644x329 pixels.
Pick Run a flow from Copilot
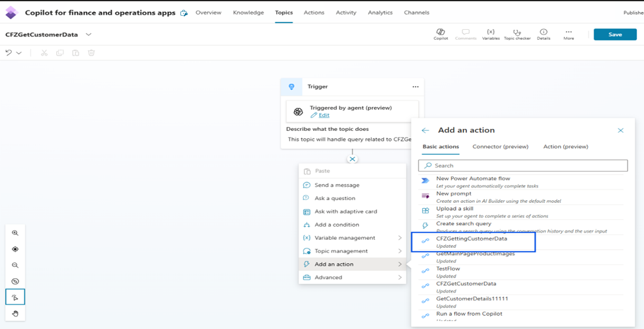pos(520,316)
